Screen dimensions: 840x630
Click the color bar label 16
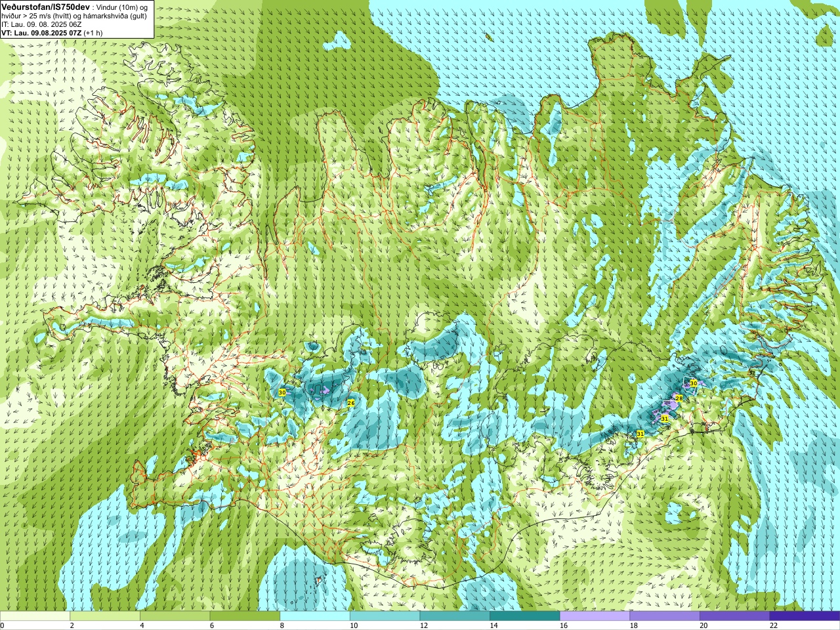point(564,626)
